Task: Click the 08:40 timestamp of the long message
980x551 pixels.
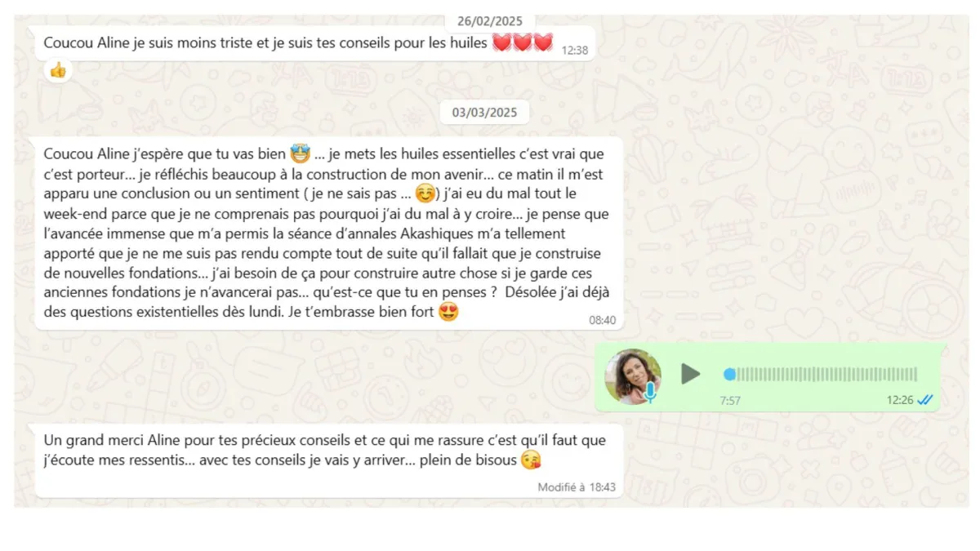Action: [603, 320]
